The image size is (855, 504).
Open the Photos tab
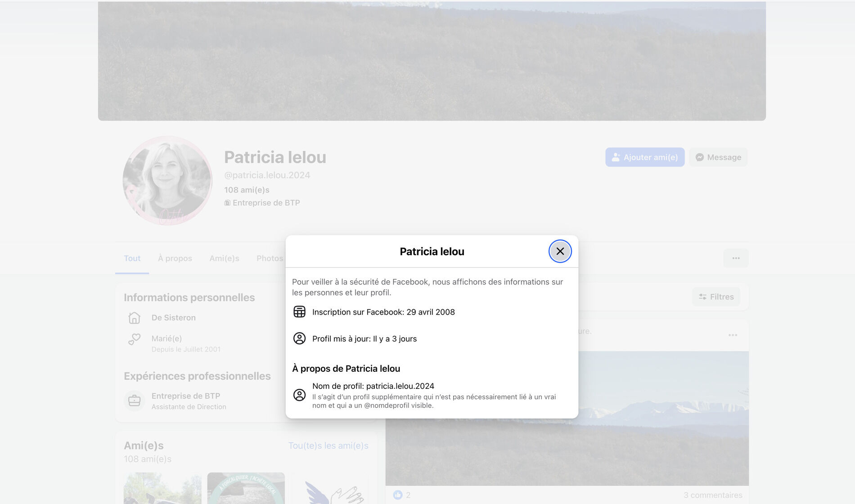point(270,258)
